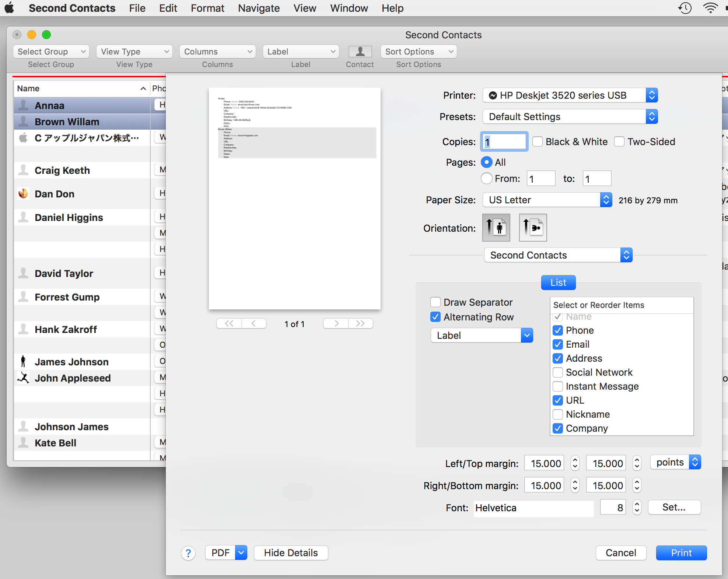Viewport: 728px width, 579px height.
Task: Open the View menu
Action: tap(305, 8)
